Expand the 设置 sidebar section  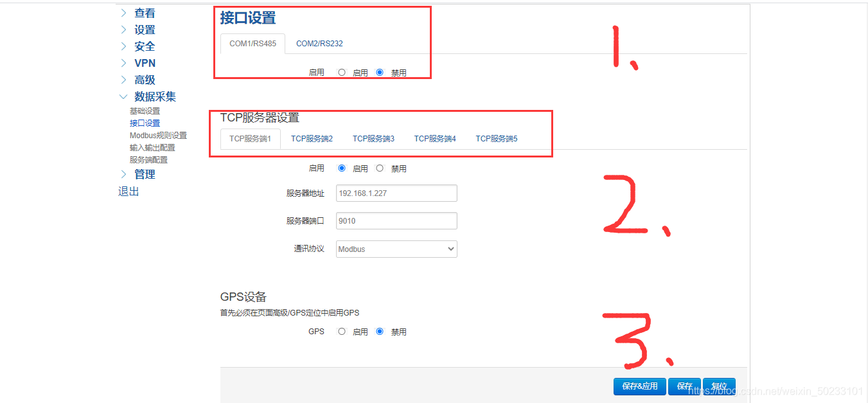click(x=144, y=29)
